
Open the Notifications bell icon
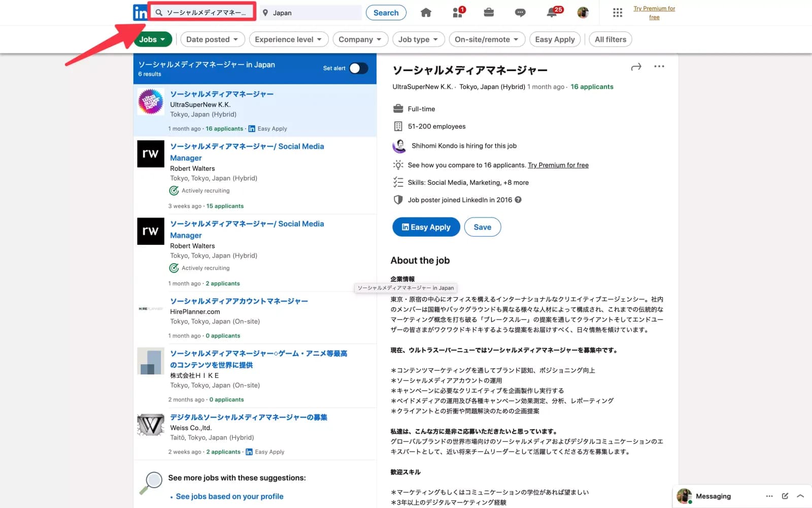(552, 13)
